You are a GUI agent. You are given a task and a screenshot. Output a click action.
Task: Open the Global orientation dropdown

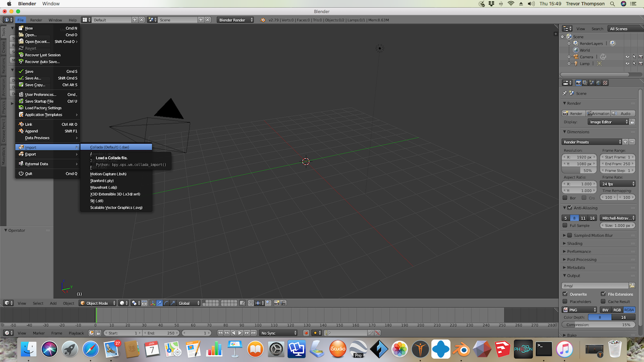click(189, 303)
